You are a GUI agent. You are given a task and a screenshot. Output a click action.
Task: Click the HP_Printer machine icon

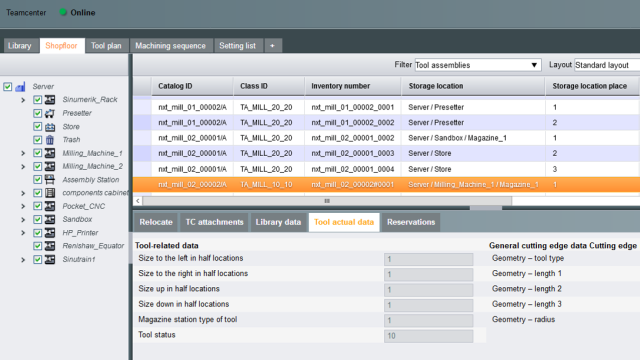(50, 233)
